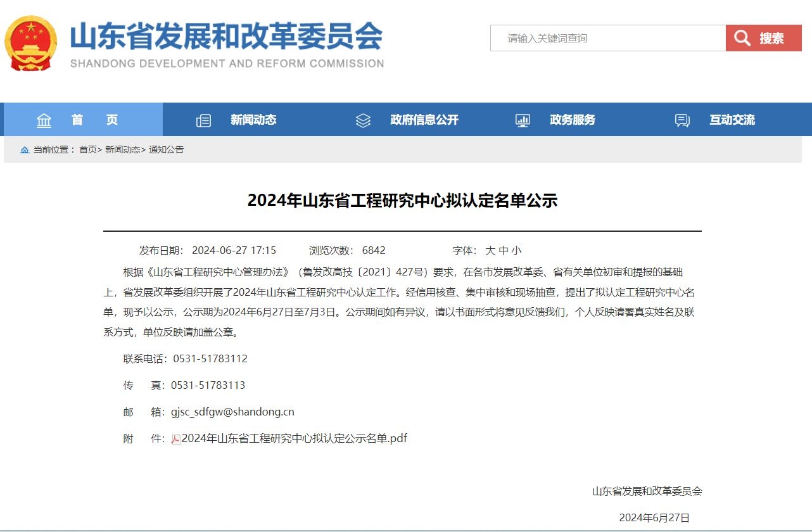Click the home building icon in navigation bar
The height and width of the screenshot is (532, 812).
(43, 119)
